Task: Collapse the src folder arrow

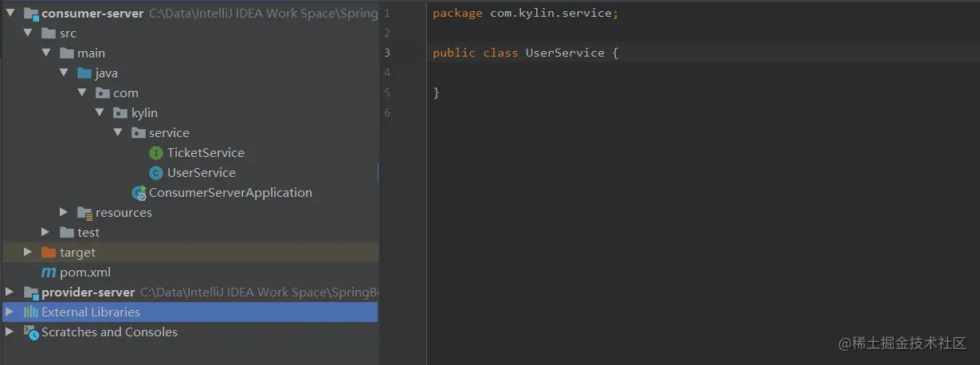Action: [28, 33]
